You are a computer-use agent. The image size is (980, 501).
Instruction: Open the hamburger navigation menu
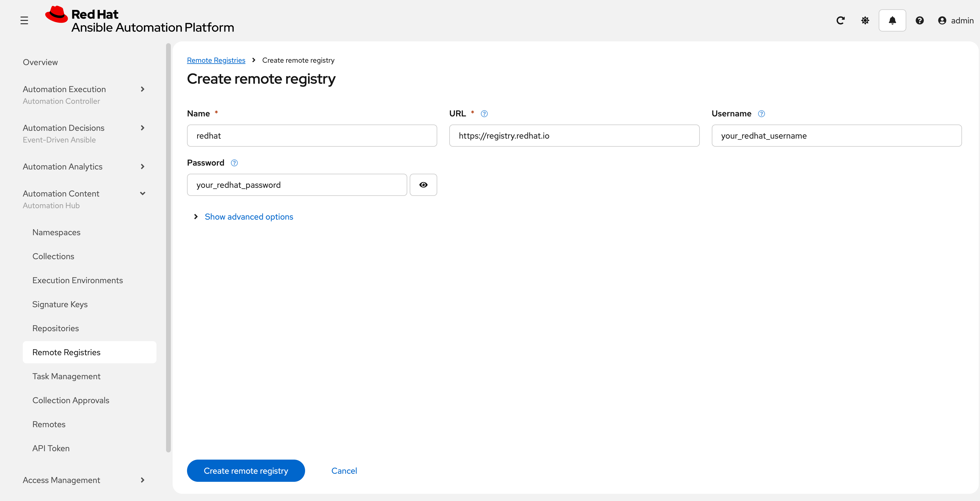(x=24, y=21)
